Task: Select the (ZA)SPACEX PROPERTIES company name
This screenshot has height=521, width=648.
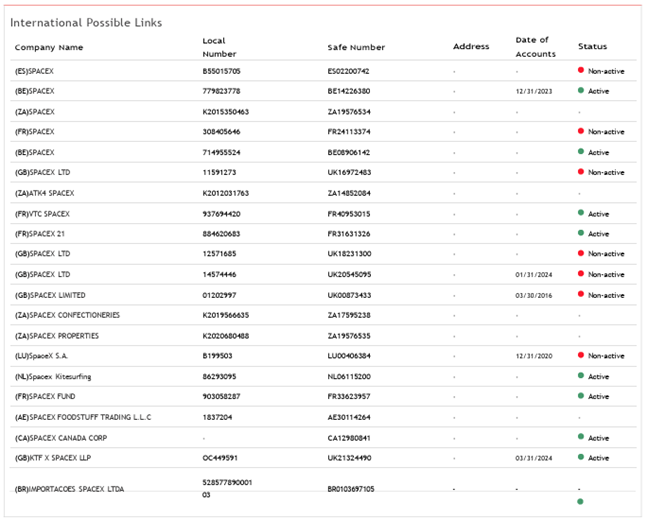Action: [x=57, y=336]
